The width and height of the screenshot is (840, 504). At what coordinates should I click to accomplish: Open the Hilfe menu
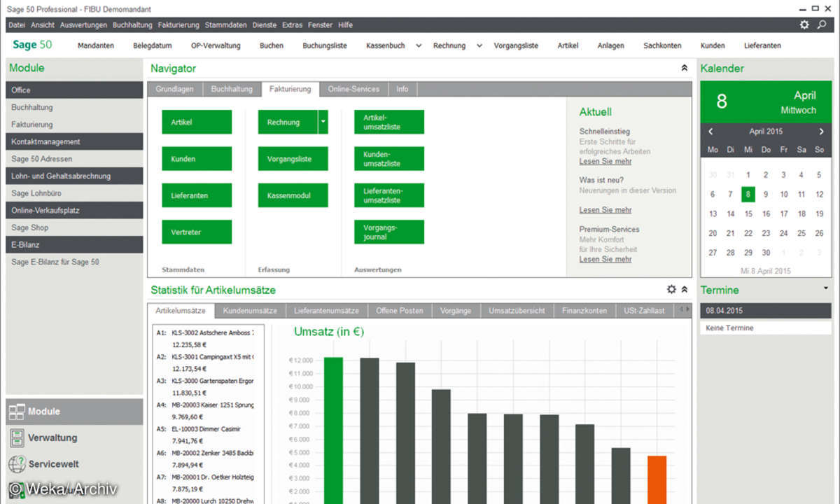(345, 24)
